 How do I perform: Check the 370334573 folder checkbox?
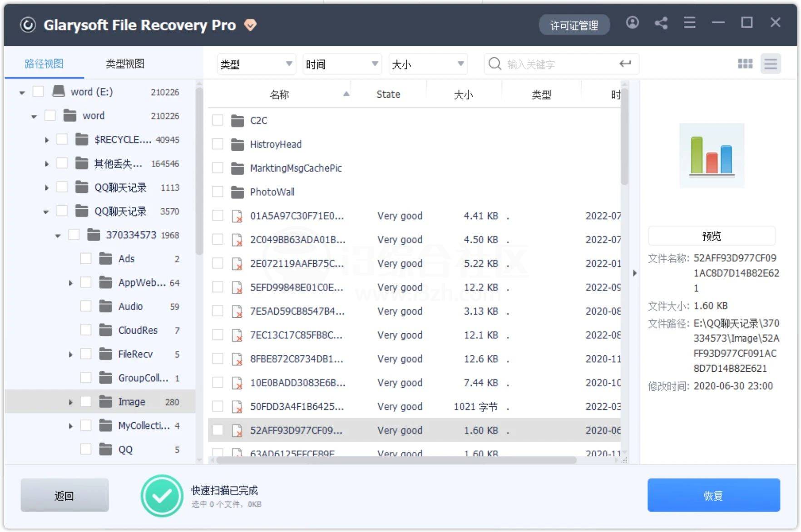click(74, 235)
